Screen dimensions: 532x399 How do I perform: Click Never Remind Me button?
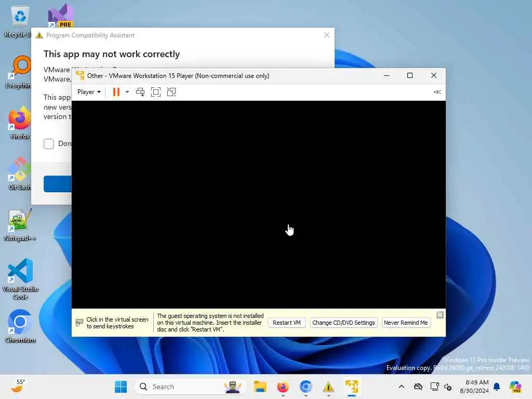[x=406, y=323]
